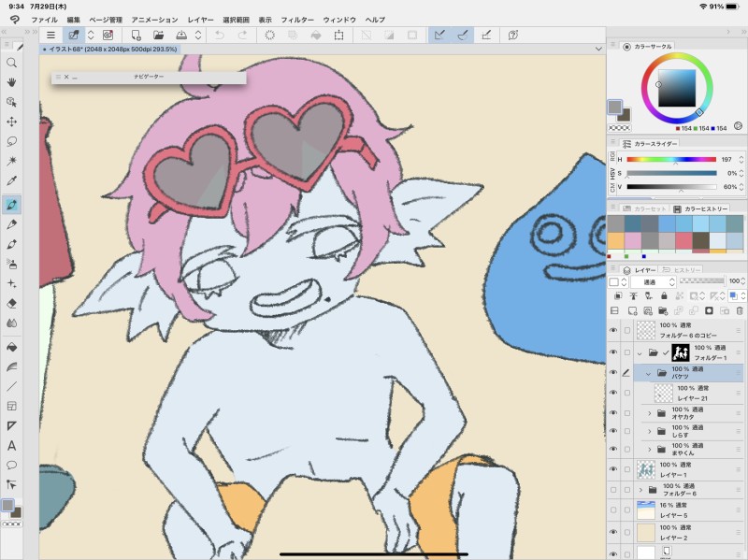The image size is (748, 560).
Task: Hide the オヤカタ folder
Action: [613, 412]
